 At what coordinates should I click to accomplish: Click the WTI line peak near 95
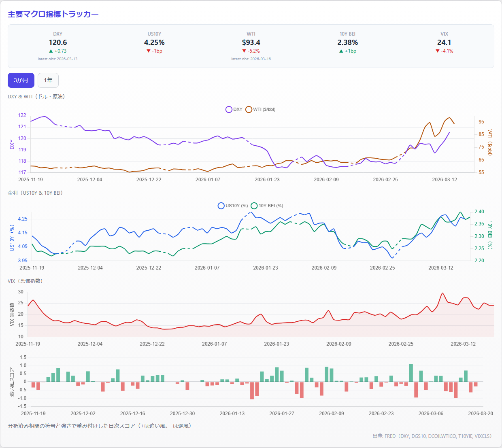coord(449,118)
